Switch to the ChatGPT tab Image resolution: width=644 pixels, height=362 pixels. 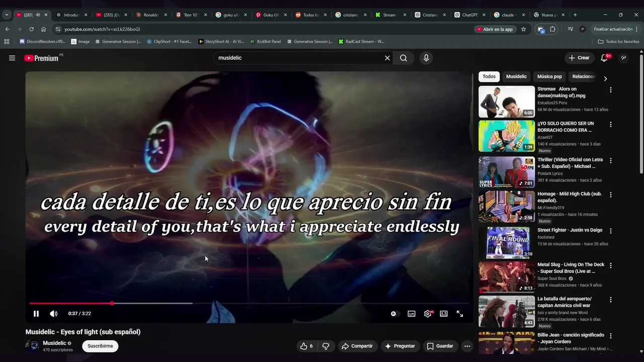pos(470,15)
